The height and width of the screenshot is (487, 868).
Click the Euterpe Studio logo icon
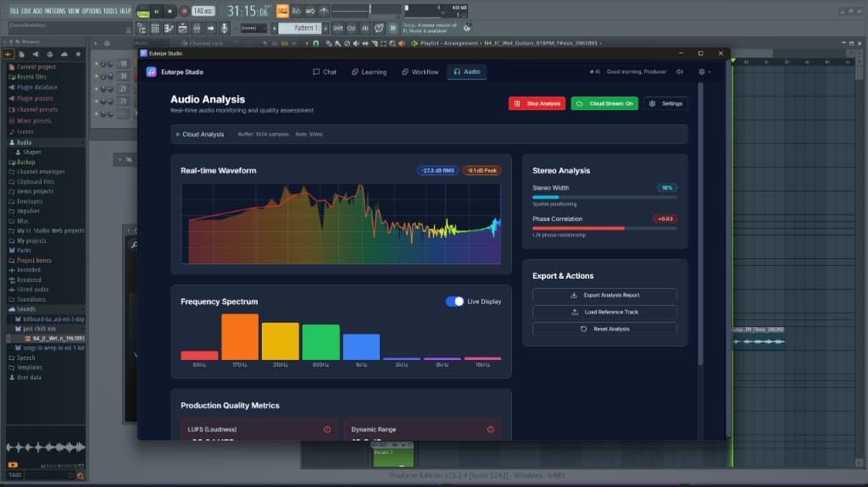coord(151,72)
